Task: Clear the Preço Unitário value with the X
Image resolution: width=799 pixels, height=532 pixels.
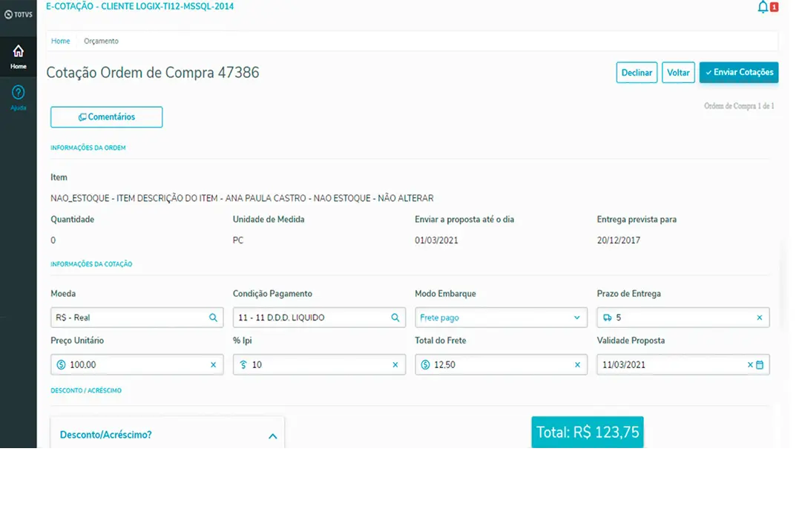Action: coord(214,364)
